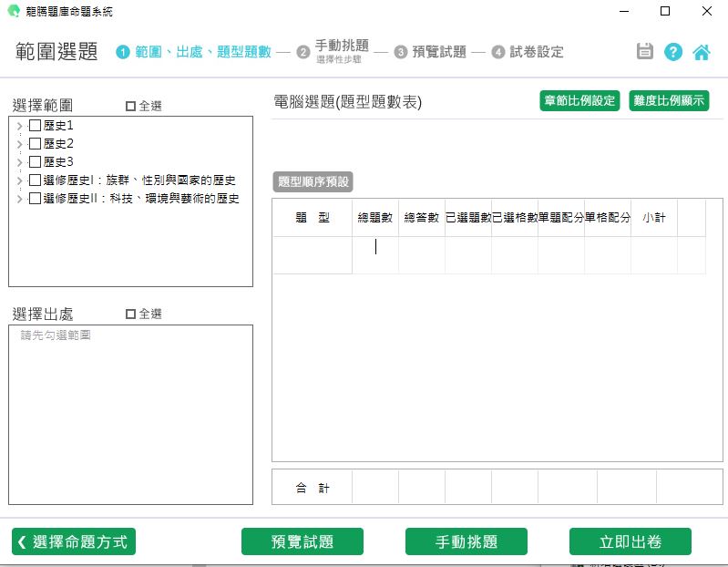The height and width of the screenshot is (567, 728).
Task: Toggle 全選 checkbox for 選擇範圍
Action: 130,107
